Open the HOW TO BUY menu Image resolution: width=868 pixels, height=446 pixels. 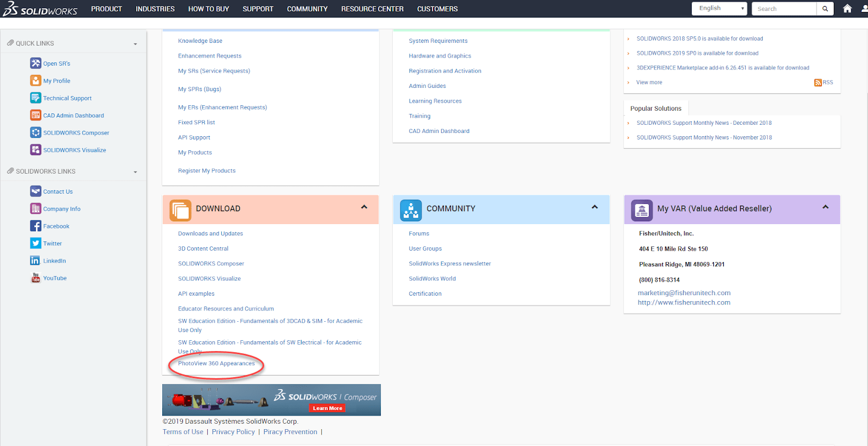pyautogui.click(x=208, y=9)
